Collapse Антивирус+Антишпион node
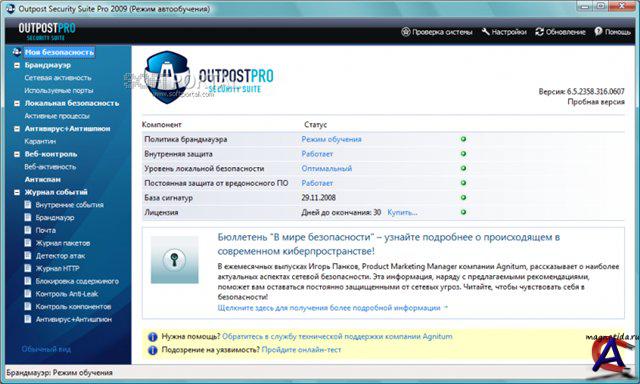The image size is (640, 384). 17,129
